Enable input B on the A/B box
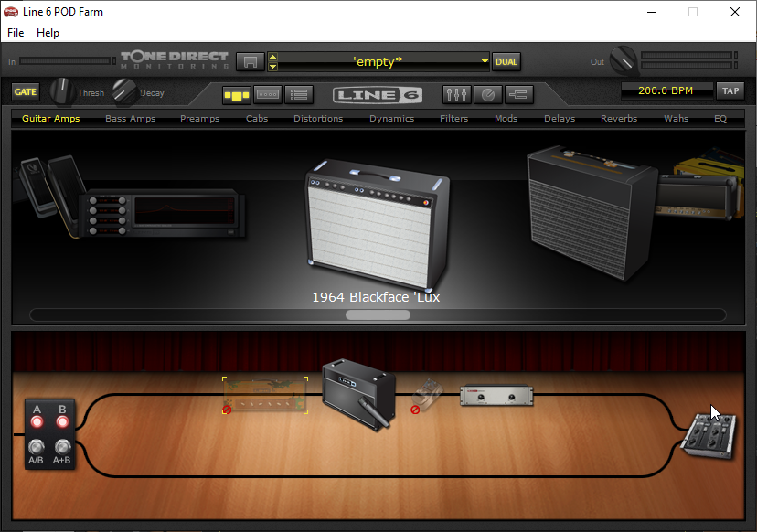The height and width of the screenshot is (532, 757). pos(62,422)
